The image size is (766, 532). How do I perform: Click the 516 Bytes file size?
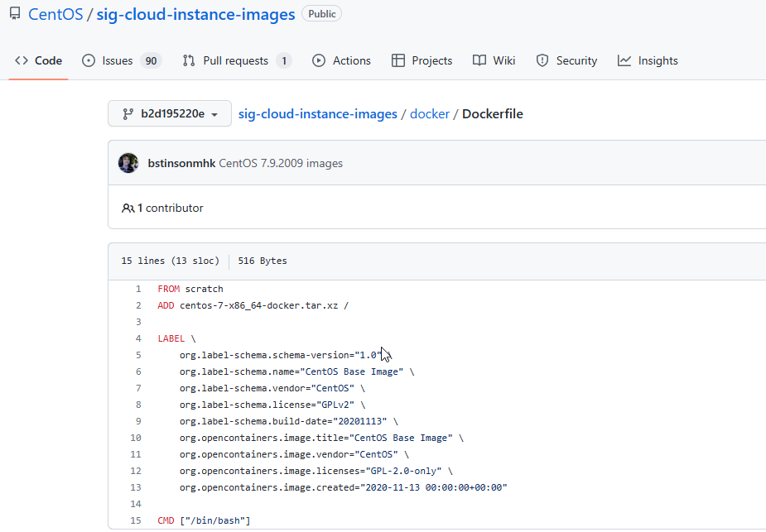(263, 261)
